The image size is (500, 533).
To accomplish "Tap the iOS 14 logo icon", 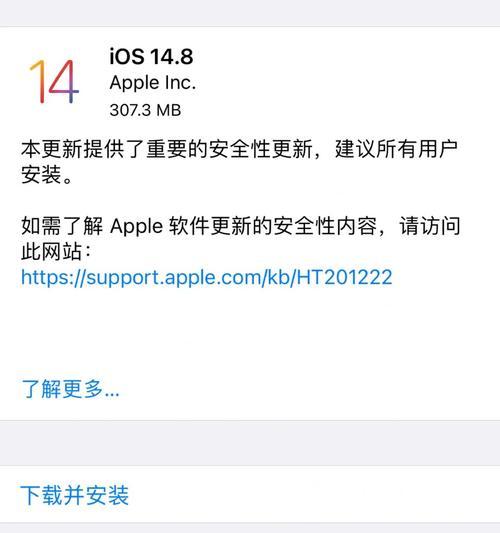I will coord(54,82).
